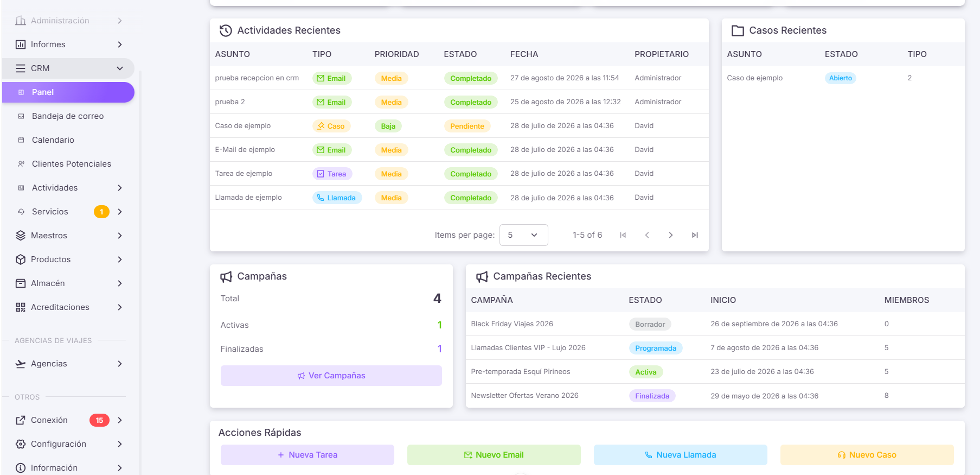The height and width of the screenshot is (475, 980).
Task: Click the Nuevo Email quick action
Action: coord(494,455)
